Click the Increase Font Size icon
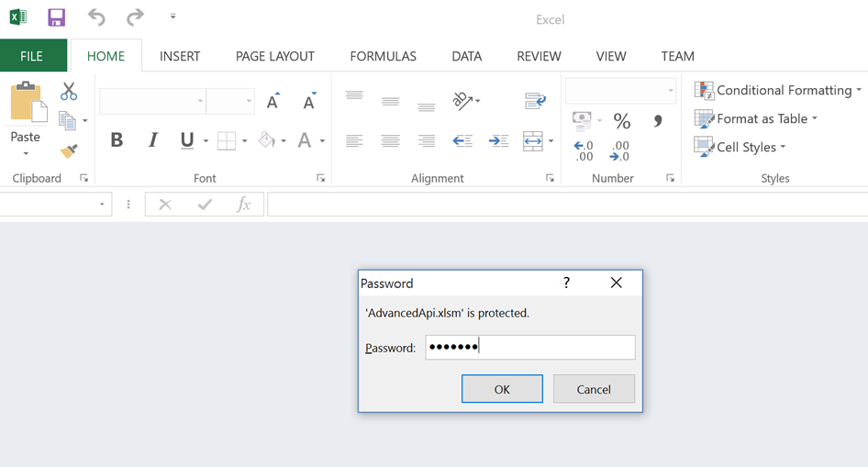868x467 pixels. click(x=273, y=101)
